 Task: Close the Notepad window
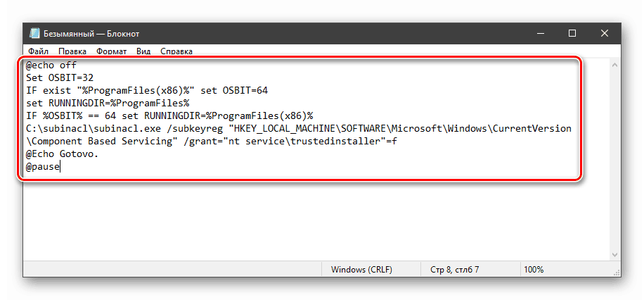tap(605, 33)
